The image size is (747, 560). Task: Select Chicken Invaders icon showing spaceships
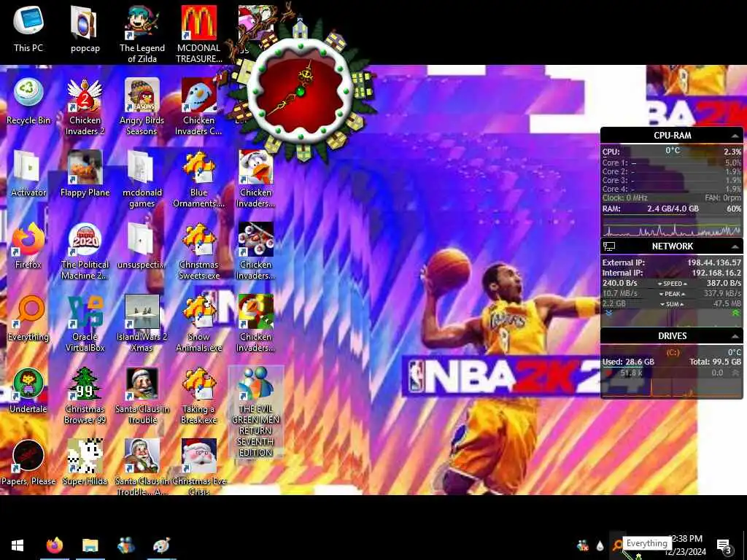click(256, 251)
